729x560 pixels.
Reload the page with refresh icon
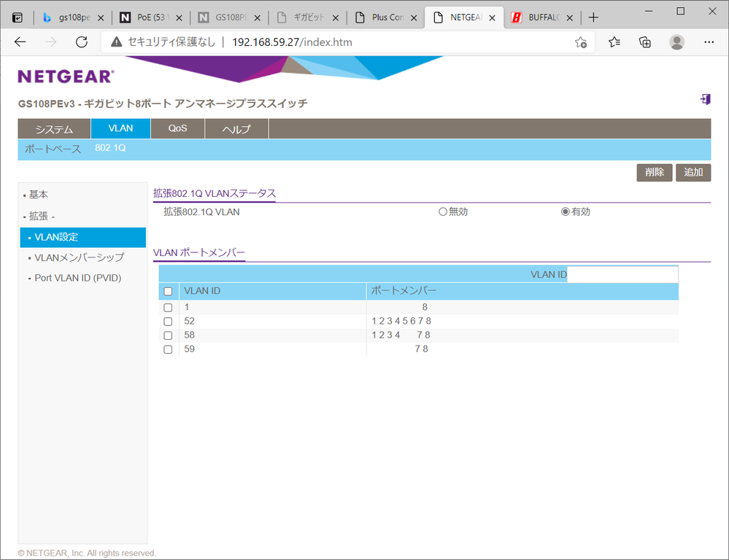[x=82, y=42]
